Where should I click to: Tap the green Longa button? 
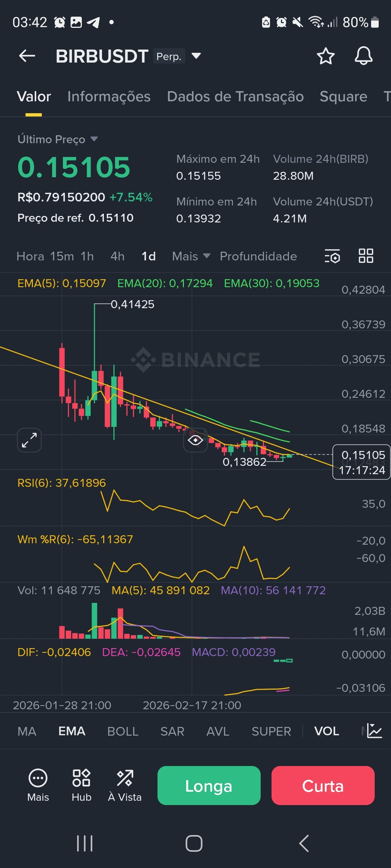pyautogui.click(x=209, y=786)
